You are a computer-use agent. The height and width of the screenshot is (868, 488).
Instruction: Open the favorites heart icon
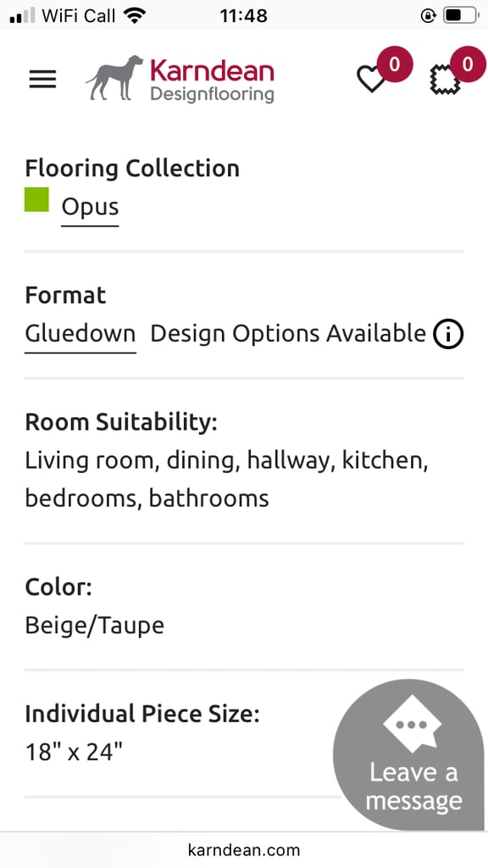click(x=371, y=79)
